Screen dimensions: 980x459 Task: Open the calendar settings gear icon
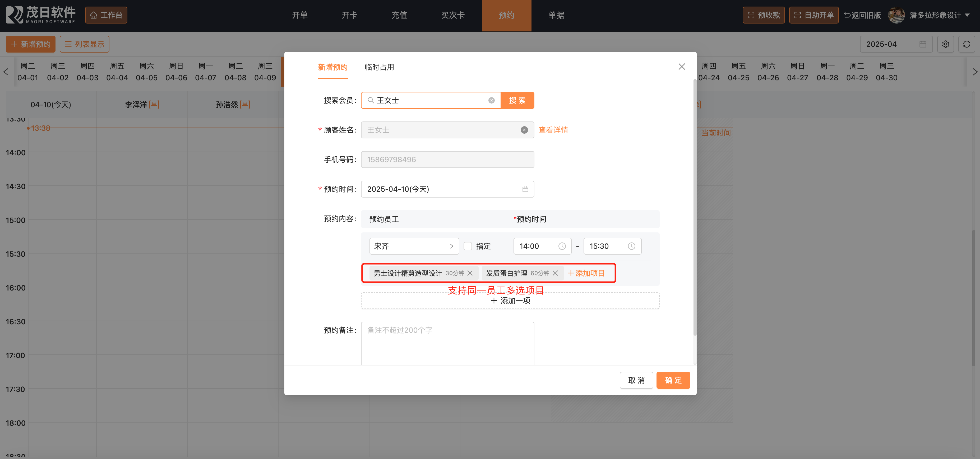(x=945, y=44)
